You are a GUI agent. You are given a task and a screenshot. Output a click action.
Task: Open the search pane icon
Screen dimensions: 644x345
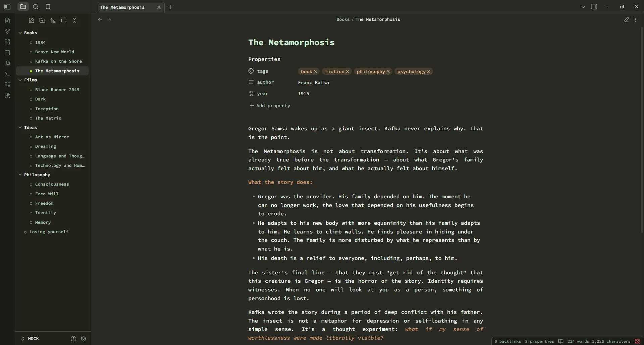36,7
